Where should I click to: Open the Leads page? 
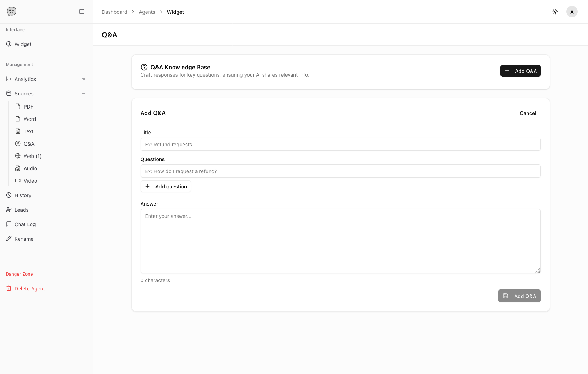21,210
